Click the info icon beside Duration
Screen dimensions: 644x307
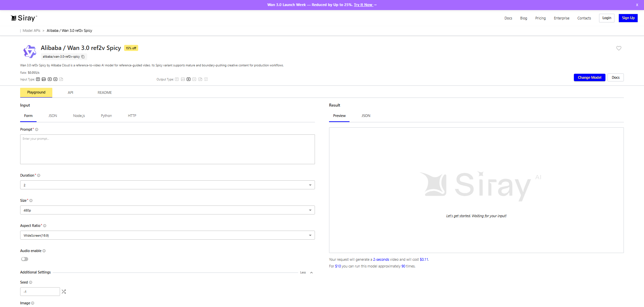click(39, 176)
